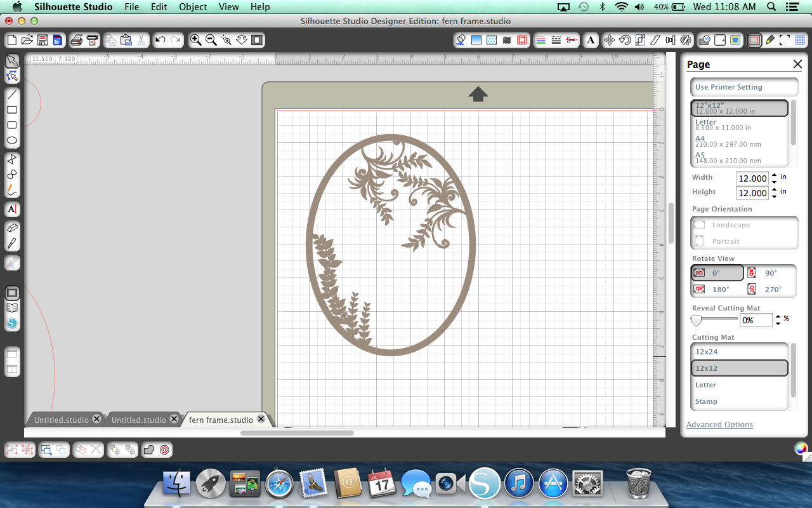Image resolution: width=812 pixels, height=508 pixels.
Task: Open the Fill Gradient window
Action: (476, 40)
